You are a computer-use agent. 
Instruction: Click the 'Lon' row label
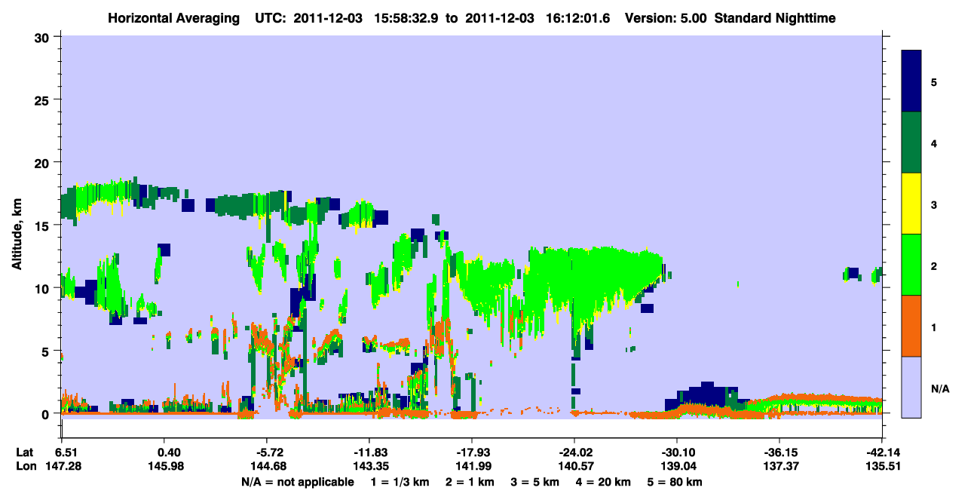[25, 467]
